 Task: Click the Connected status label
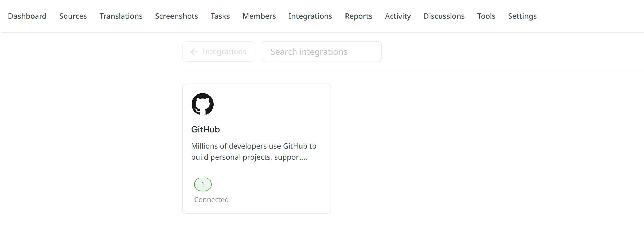[x=211, y=200]
